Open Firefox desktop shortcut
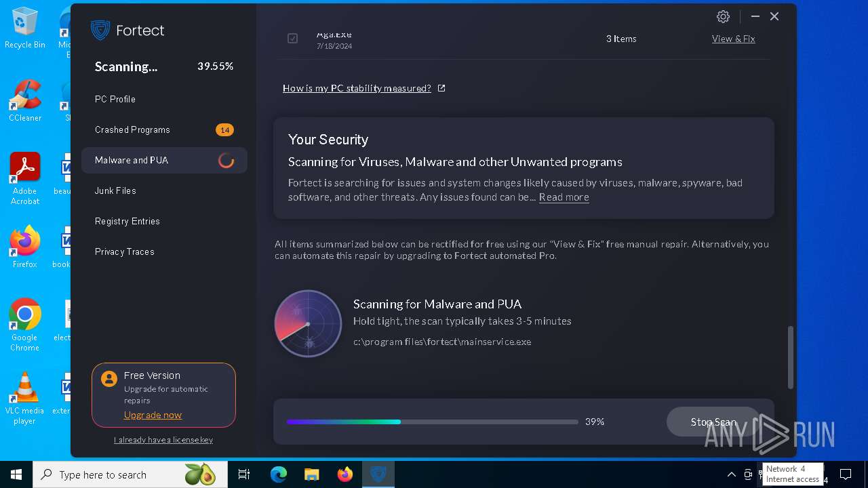Image resolution: width=868 pixels, height=488 pixels. 25,247
